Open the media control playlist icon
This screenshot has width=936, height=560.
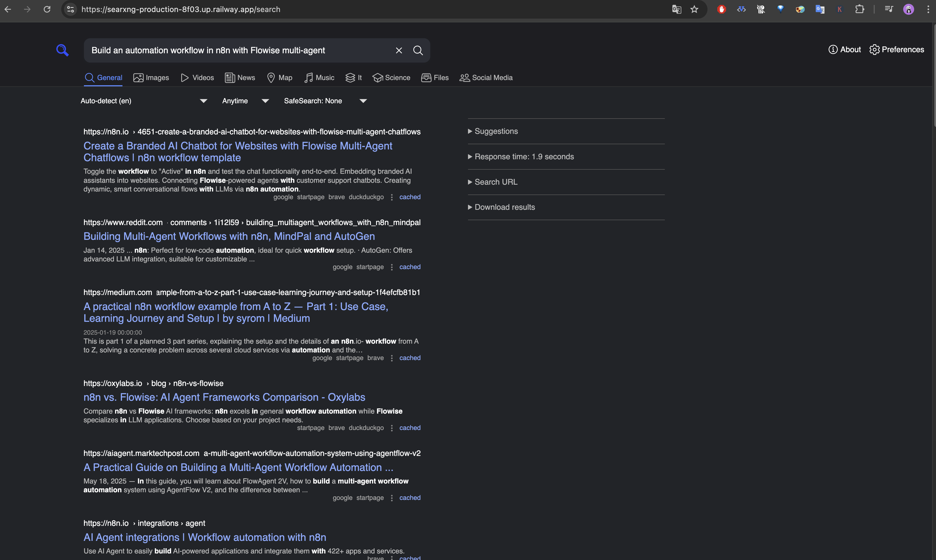pos(889,9)
